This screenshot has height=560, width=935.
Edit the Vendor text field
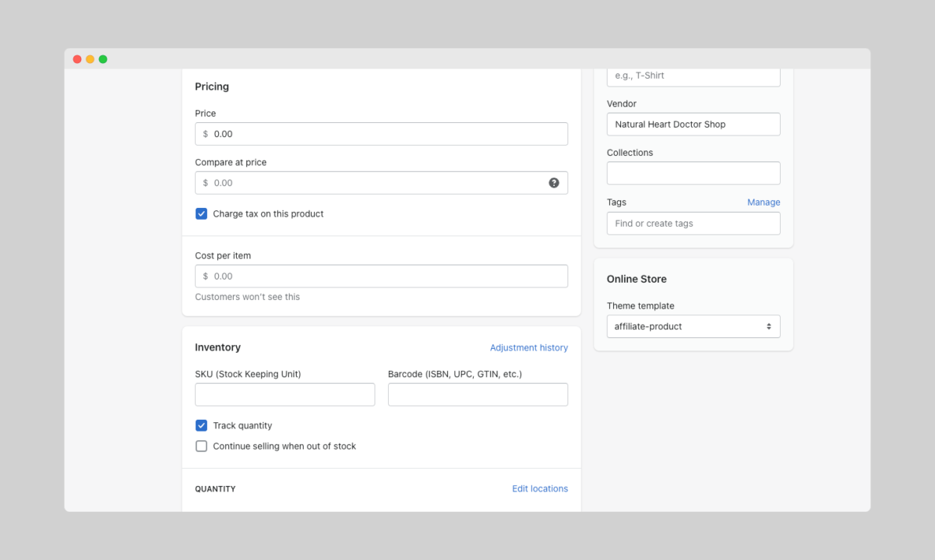point(693,125)
